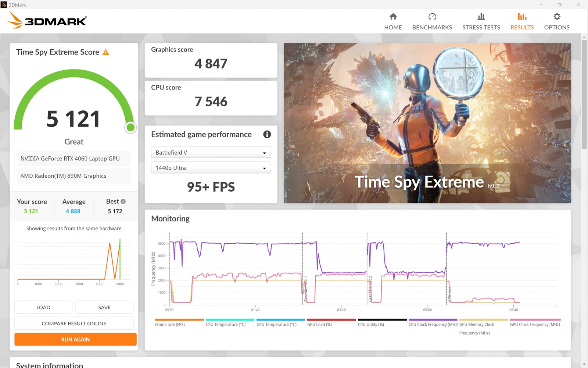Switch to STRESS TESTS tab

481,22
